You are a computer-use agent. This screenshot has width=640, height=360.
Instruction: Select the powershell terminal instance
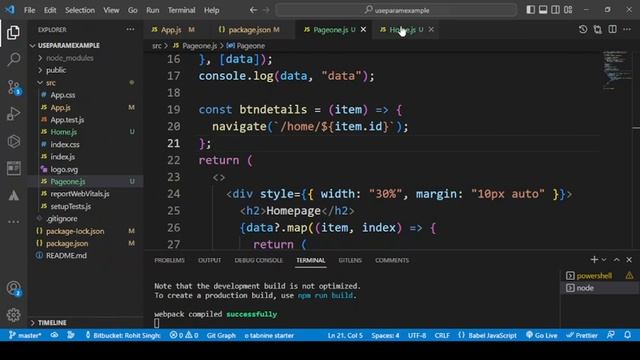click(599, 276)
